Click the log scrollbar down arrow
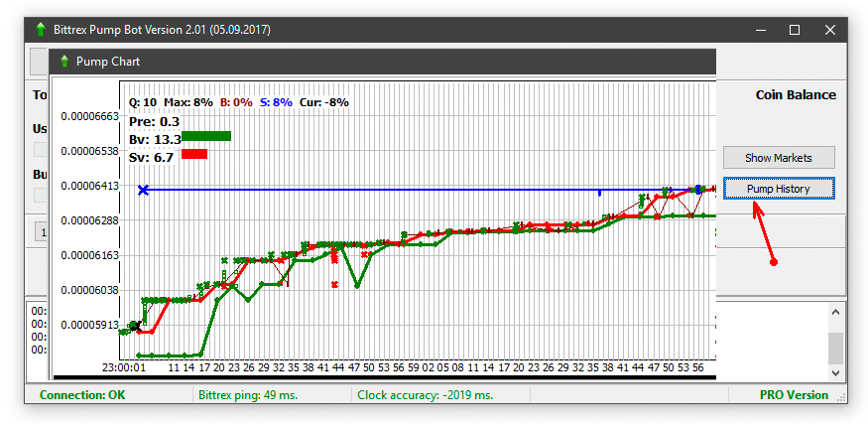This screenshot has width=868, height=425. pos(836,373)
